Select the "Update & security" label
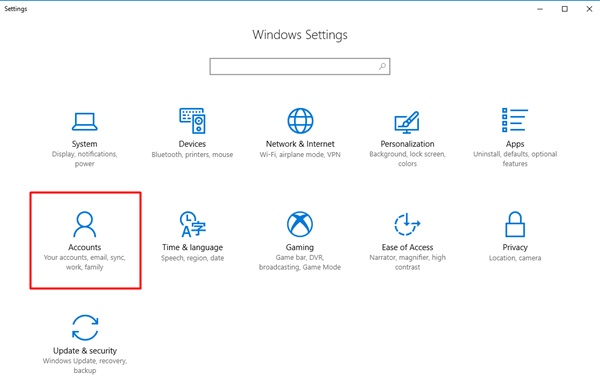 click(x=85, y=351)
